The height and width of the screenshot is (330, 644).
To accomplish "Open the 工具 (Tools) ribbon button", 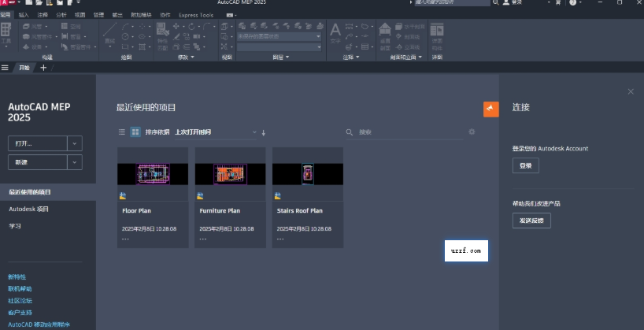I will [x=6, y=35].
